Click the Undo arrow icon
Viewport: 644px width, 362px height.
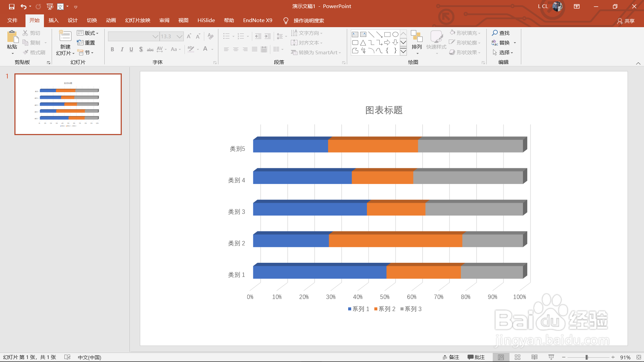23,6
